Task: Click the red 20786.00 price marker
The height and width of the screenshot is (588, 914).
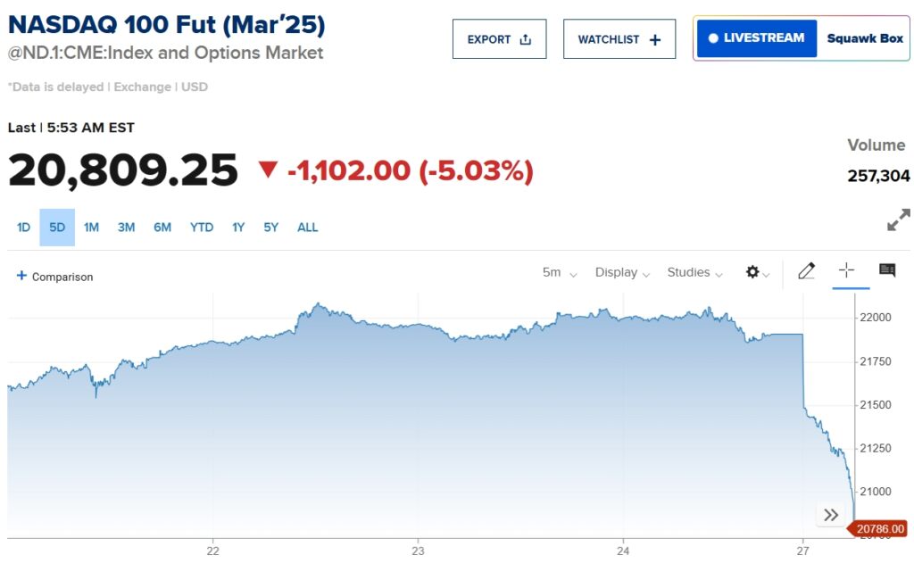Action: click(x=879, y=528)
